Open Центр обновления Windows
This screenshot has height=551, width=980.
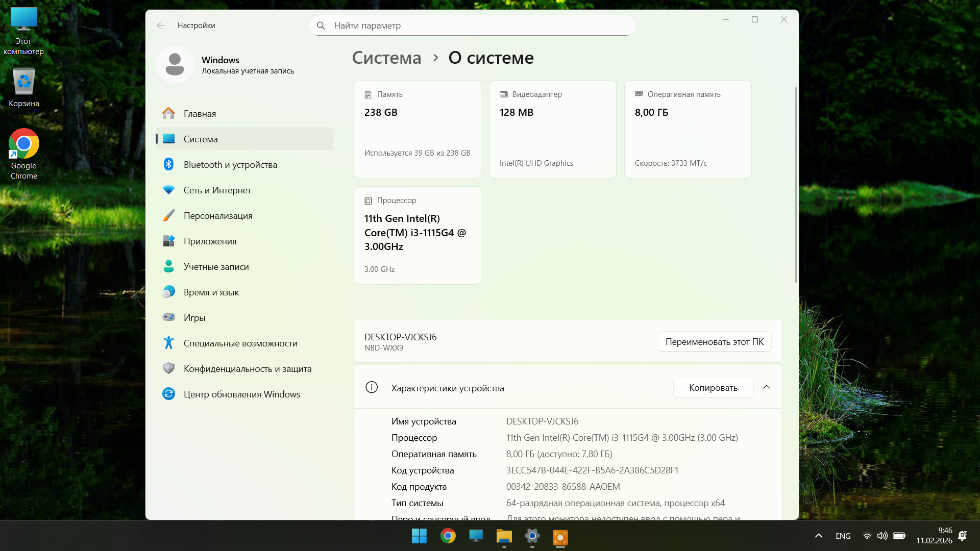pyautogui.click(x=241, y=394)
